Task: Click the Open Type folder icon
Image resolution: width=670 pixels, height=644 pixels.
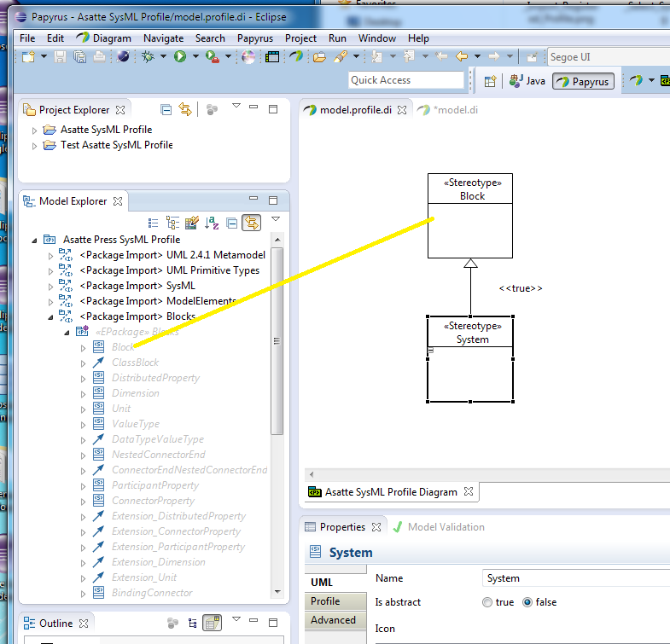Action: pos(319,56)
